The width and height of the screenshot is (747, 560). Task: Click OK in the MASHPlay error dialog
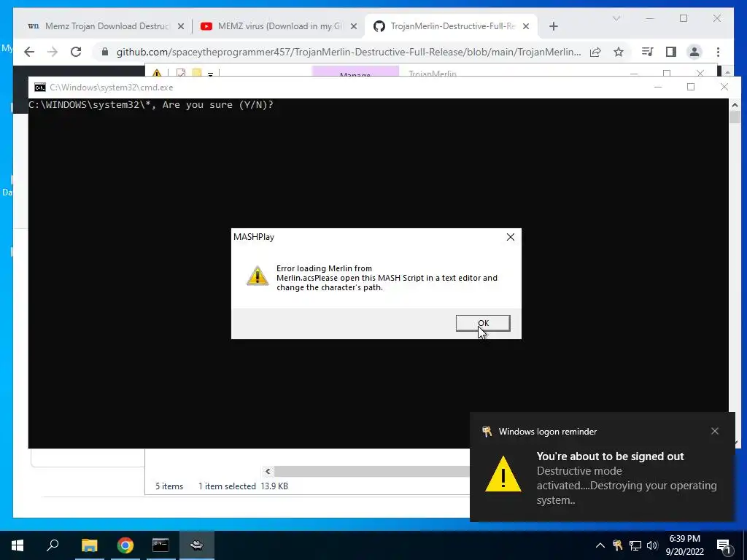[483, 323]
